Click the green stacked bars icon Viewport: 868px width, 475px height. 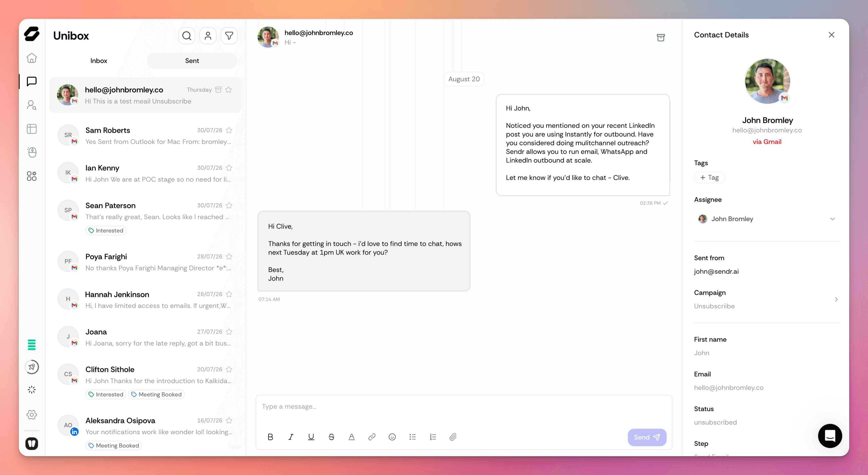pyautogui.click(x=32, y=345)
